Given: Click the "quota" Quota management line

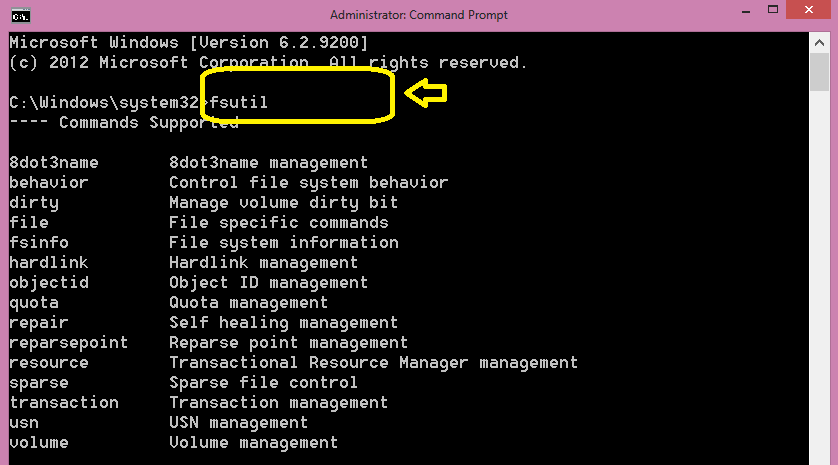Looking at the screenshot, I should (34, 302).
